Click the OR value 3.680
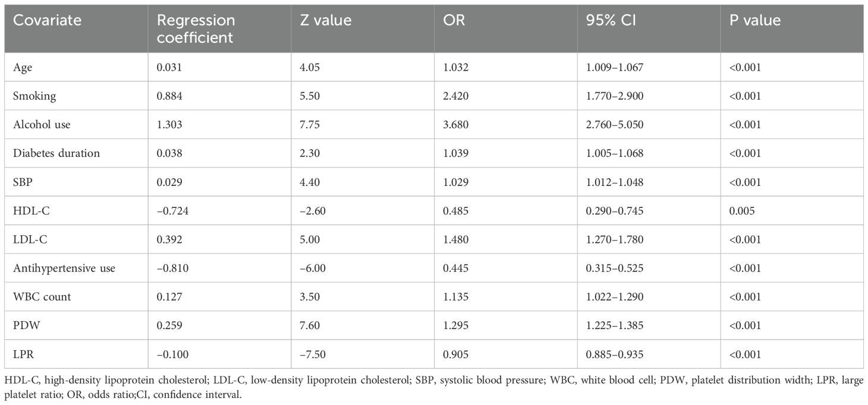The image size is (868, 405). click(457, 125)
